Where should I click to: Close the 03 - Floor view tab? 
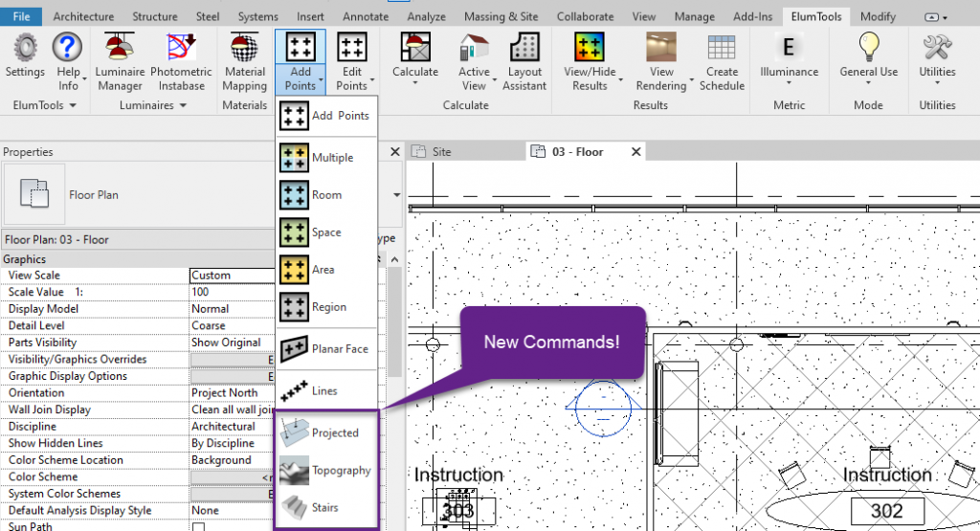tap(635, 152)
